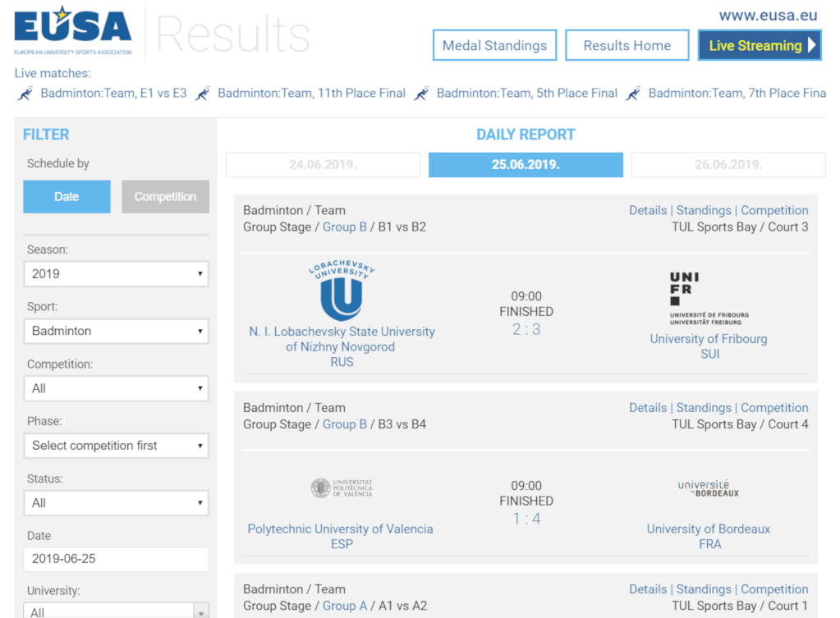Switch to the 26.06.2019. daily report tab
Image resolution: width=840 pixels, height=618 pixels.
click(x=728, y=164)
